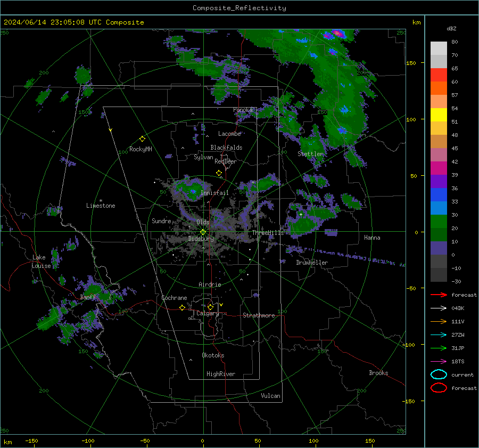Viewport: 479px width, 448px height.
Task: Select the 42 dBZ magenta swatch
Action: tap(439, 168)
